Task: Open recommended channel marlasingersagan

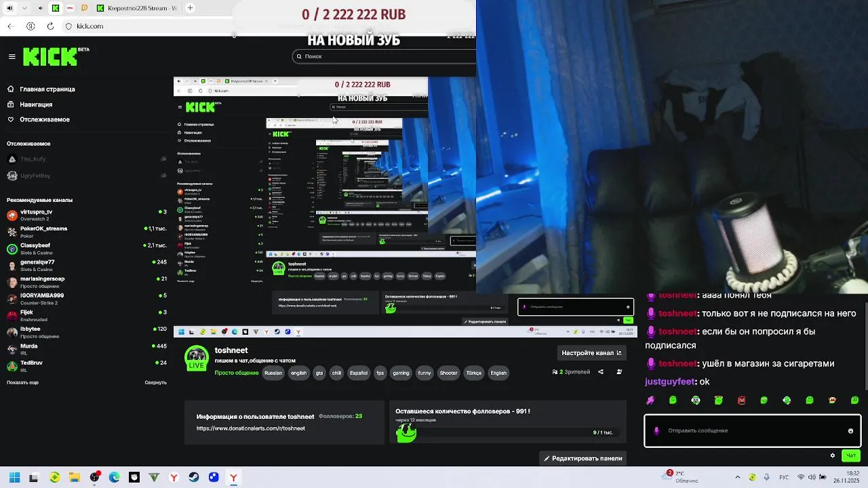Action: pyautogui.click(x=87, y=282)
